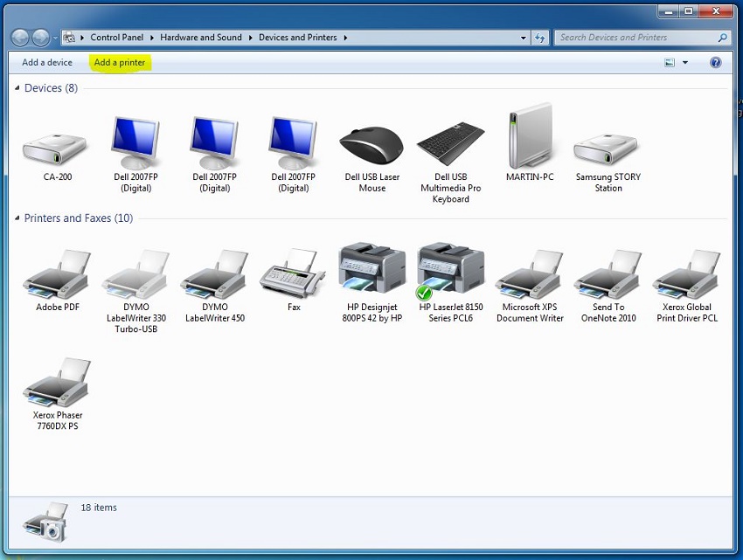743x560 pixels.
Task: Navigate to Hardware and Sound breadcrumb
Action: (x=201, y=38)
